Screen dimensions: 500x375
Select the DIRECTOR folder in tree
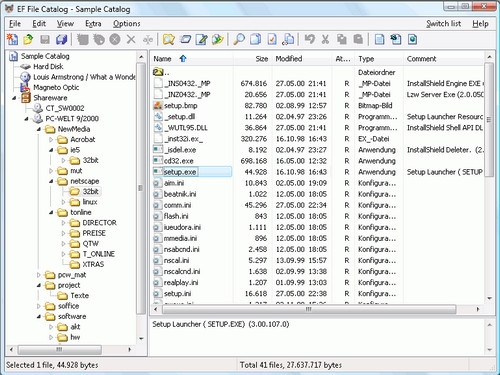[x=99, y=223]
